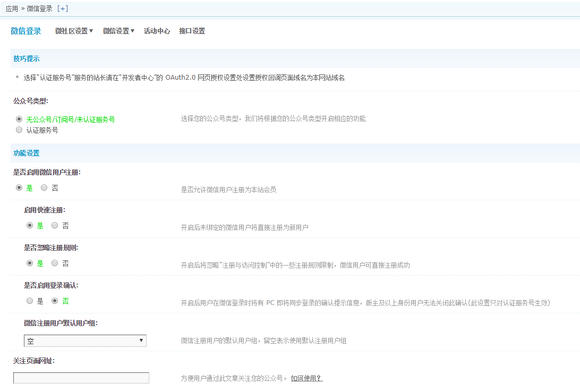Open the 如何使用？ help link

(306, 378)
